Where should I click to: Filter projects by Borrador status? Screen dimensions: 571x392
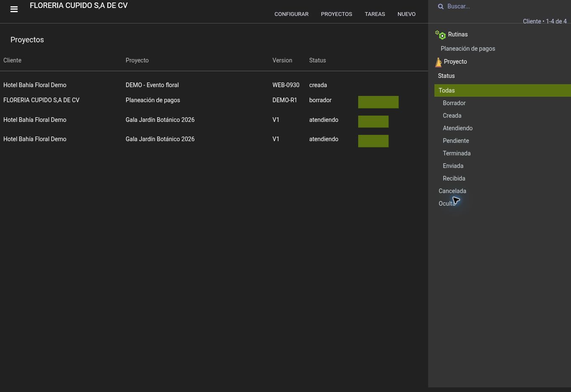pyautogui.click(x=454, y=103)
